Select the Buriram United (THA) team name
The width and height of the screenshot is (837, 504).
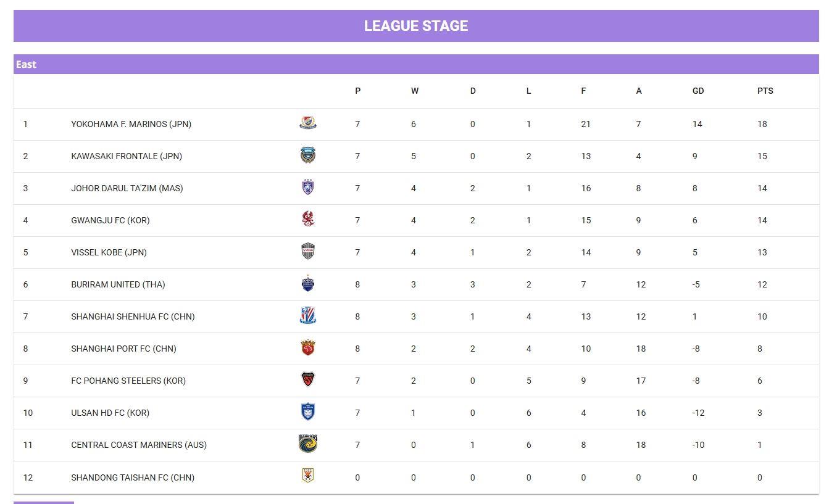118,284
